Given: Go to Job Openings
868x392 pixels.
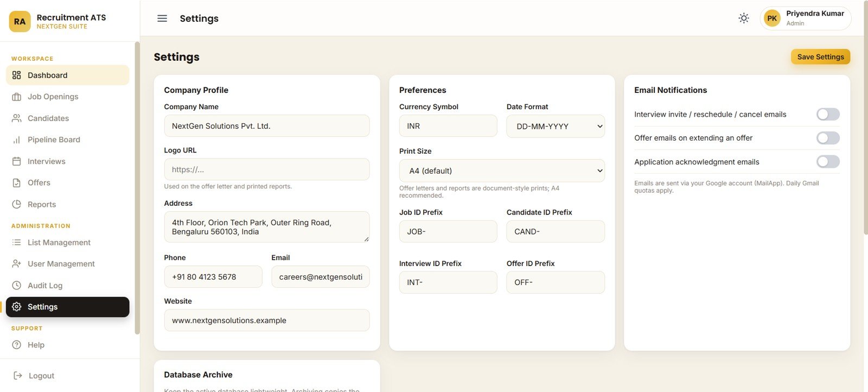Looking at the screenshot, I should [x=68, y=97].
